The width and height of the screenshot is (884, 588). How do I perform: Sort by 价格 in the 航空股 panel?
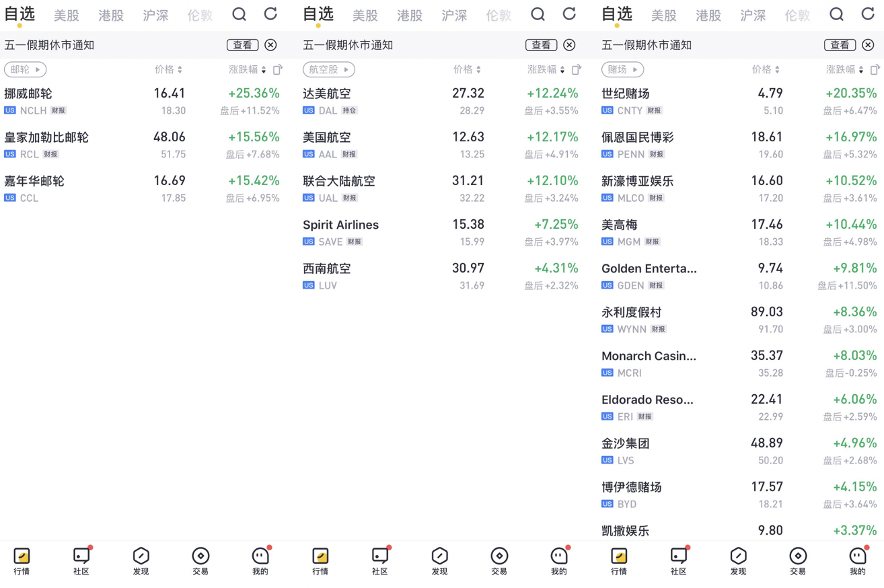468,69
